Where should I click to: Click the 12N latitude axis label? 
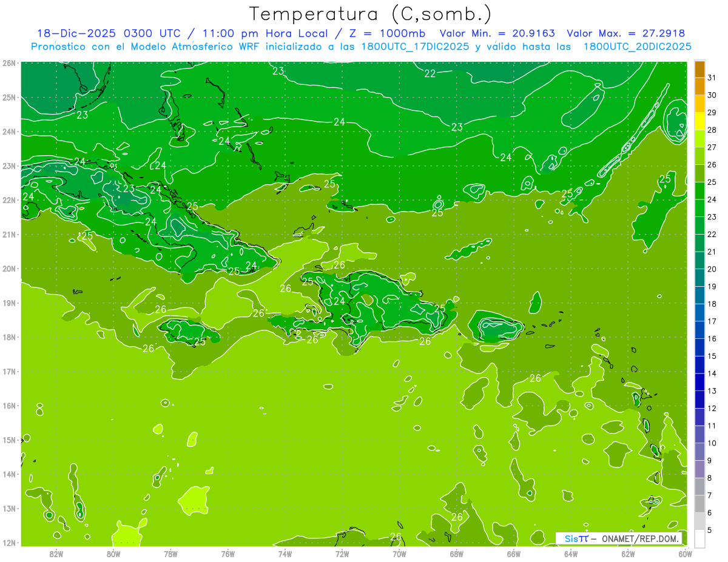tap(9, 543)
